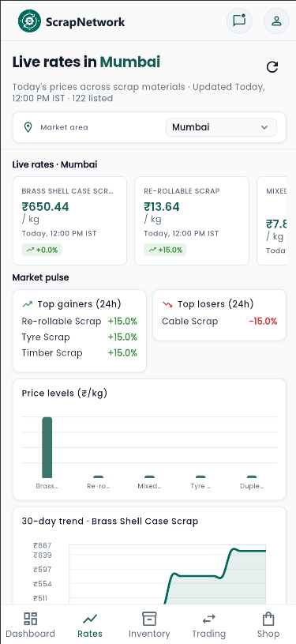Click the Mixed... bar in Price levels chart
Viewport: 296px width, 644px height.
(150, 476)
